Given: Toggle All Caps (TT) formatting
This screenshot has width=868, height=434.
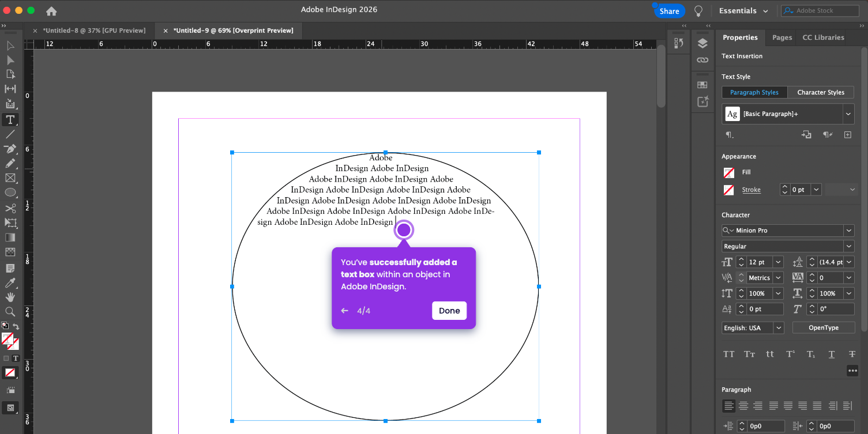Looking at the screenshot, I should [729, 354].
